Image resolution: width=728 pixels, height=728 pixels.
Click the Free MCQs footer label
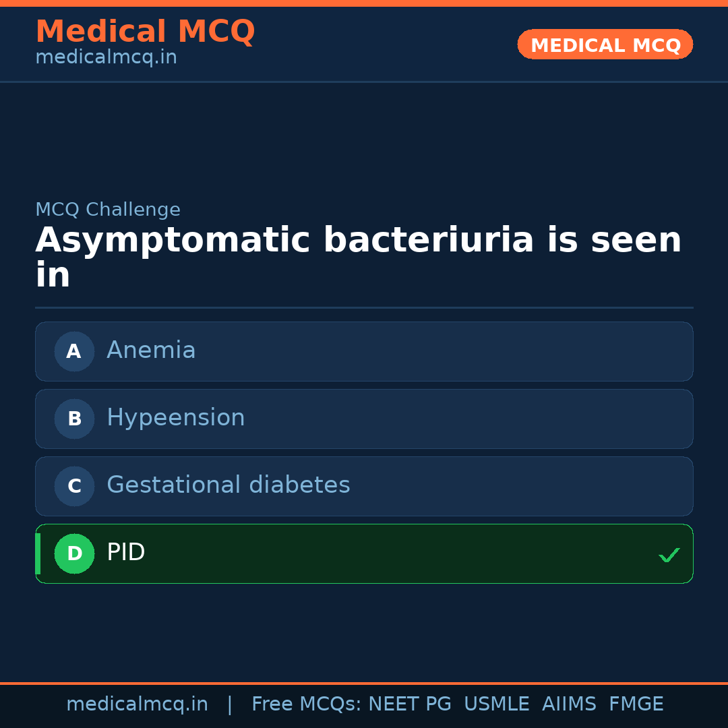(306, 704)
